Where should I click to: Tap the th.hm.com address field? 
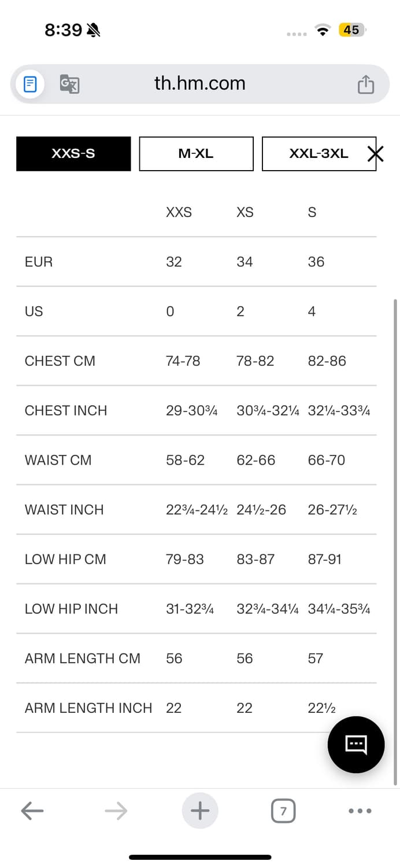click(200, 84)
